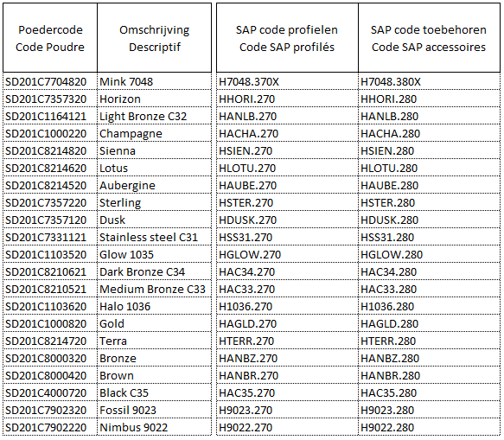
Task: Select the Stainless steel C31 cell
Action: [x=154, y=237]
